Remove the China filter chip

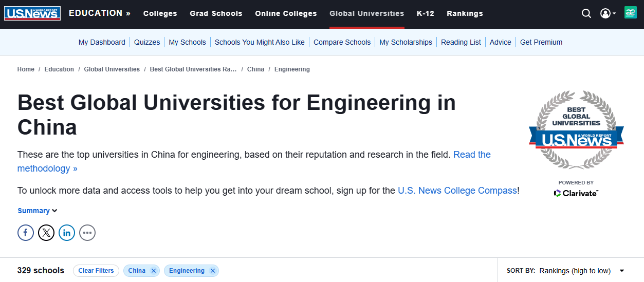click(154, 271)
